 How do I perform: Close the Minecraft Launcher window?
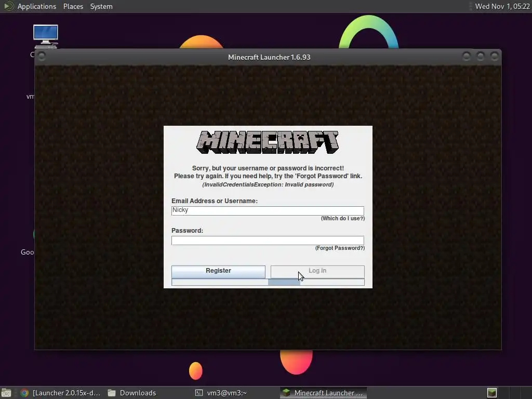(x=495, y=56)
